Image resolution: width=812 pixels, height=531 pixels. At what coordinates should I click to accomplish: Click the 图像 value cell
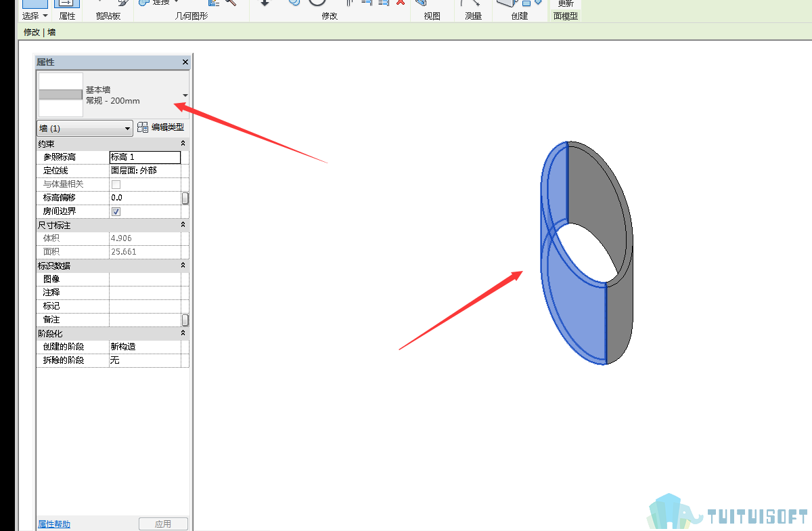(145, 279)
